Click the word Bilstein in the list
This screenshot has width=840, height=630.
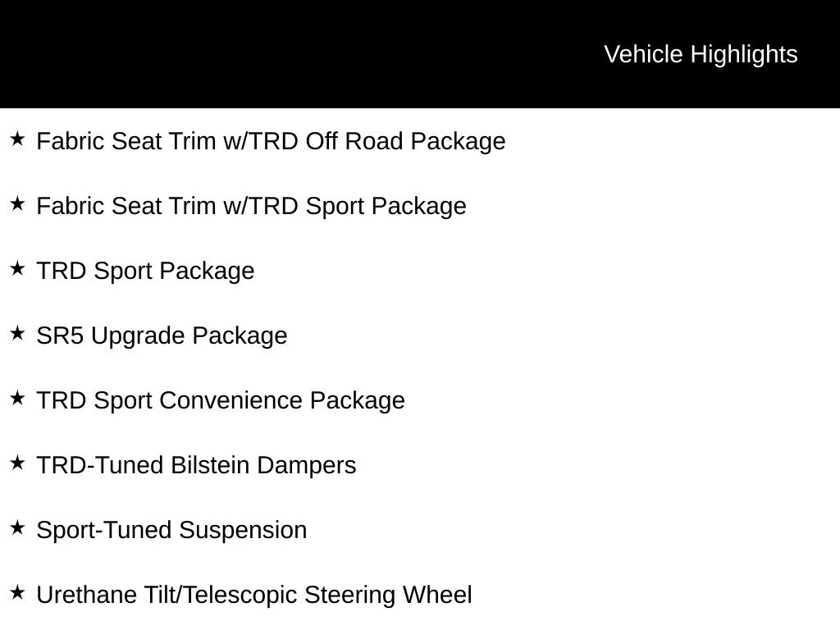pyautogui.click(x=209, y=465)
